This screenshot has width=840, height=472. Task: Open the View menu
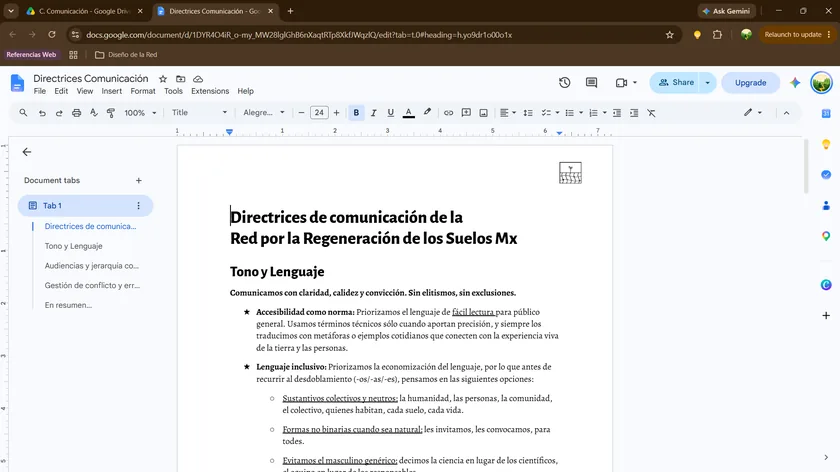(85, 91)
